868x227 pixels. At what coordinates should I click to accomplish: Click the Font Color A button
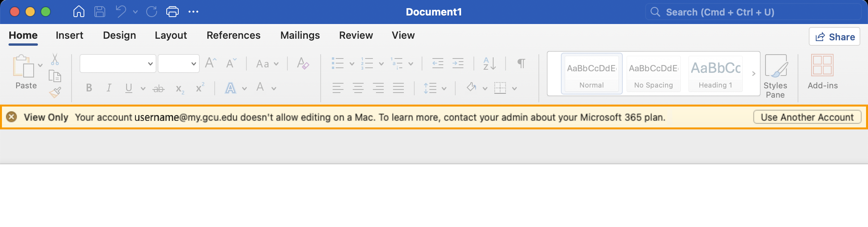click(x=260, y=87)
